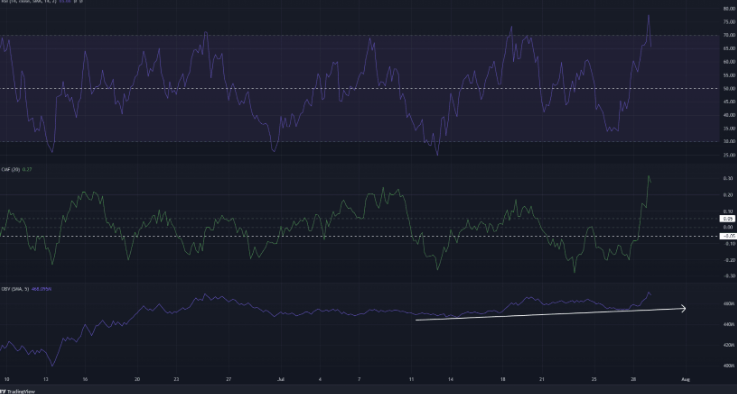The height and width of the screenshot is (394, 737).
Task: Click the OBV line's lowest trough
Action: [52, 365]
